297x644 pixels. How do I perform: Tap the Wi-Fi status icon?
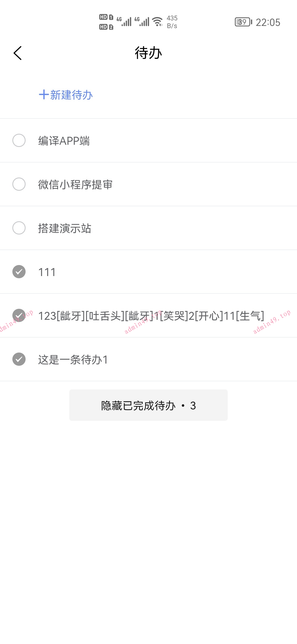(x=158, y=22)
